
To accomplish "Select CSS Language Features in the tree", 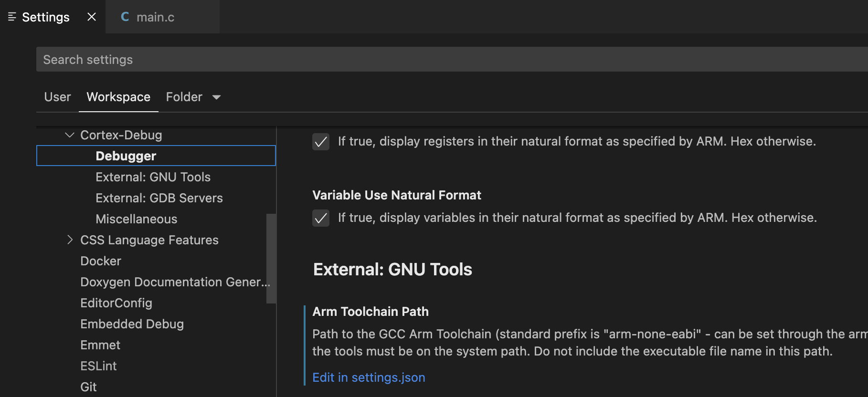I will 149,240.
